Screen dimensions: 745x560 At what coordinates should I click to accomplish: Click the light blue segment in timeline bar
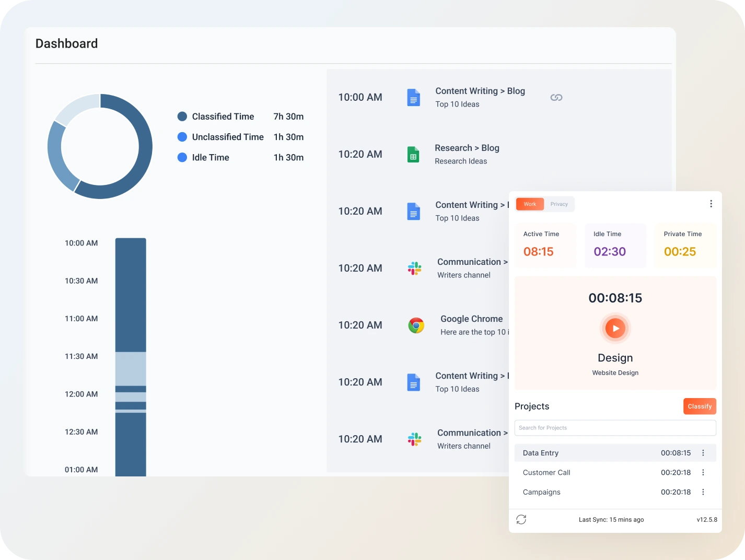tap(131, 368)
